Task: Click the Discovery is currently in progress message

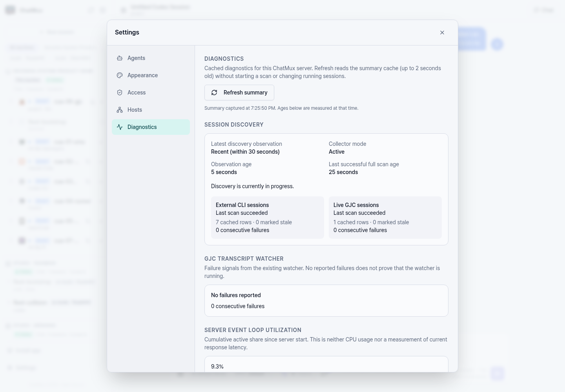Action: pyautogui.click(x=252, y=186)
